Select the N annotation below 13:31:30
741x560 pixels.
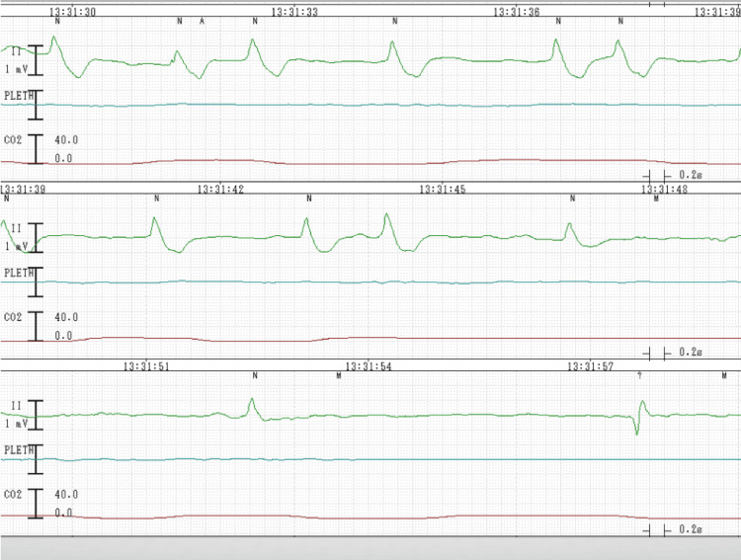point(57,22)
